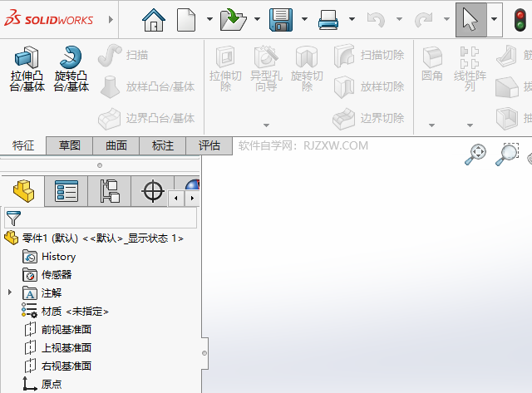Save the document with floppy icon
The width and height of the screenshot is (532, 393).
[x=281, y=20]
